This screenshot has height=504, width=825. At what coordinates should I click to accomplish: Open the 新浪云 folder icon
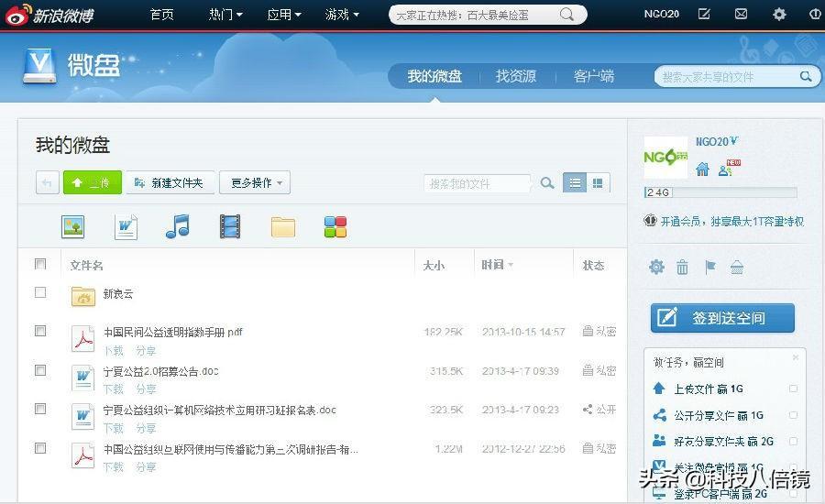83,296
